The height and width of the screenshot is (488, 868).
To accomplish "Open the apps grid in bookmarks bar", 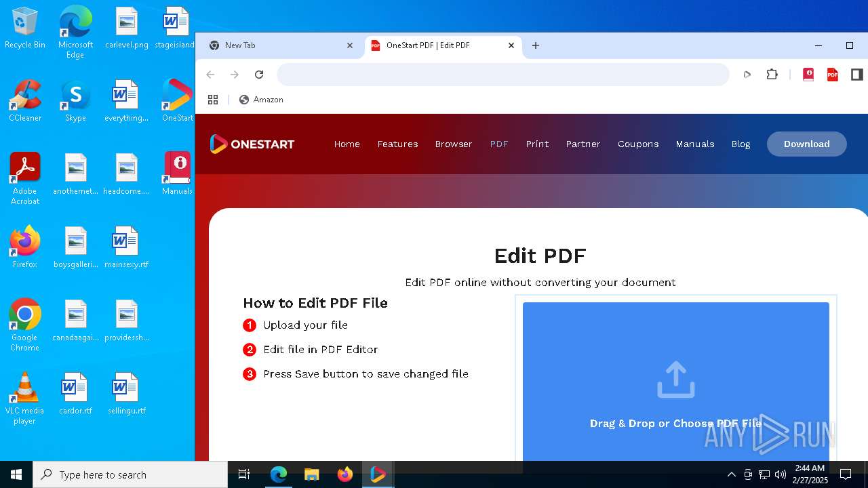I will (x=213, y=100).
